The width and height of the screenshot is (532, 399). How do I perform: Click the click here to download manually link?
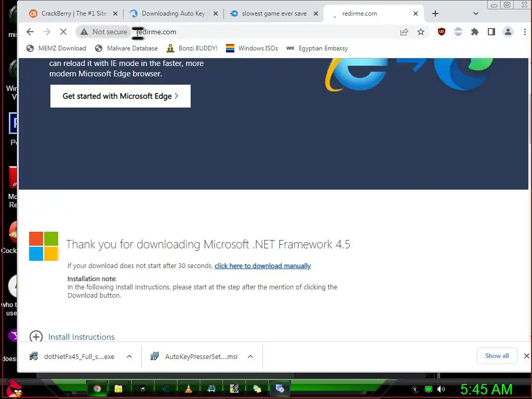262,265
